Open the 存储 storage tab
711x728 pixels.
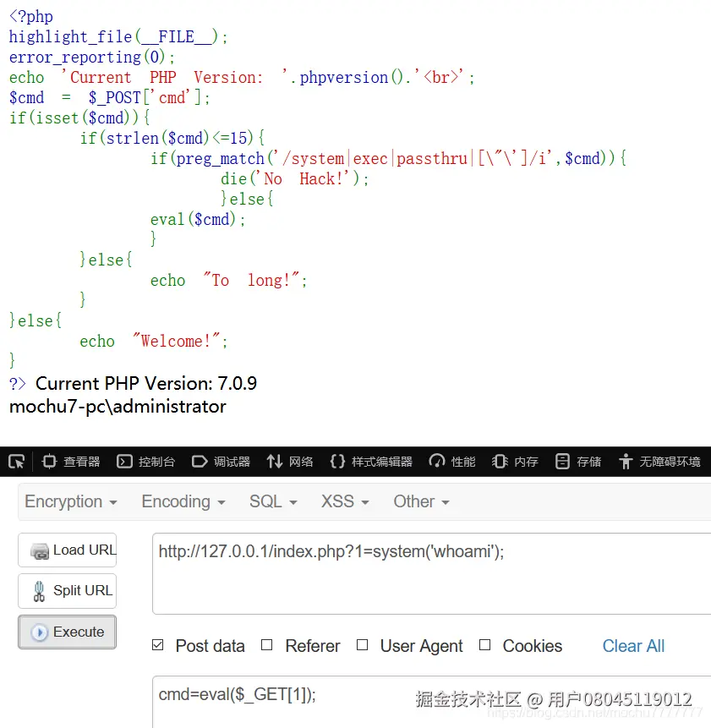[x=577, y=462]
